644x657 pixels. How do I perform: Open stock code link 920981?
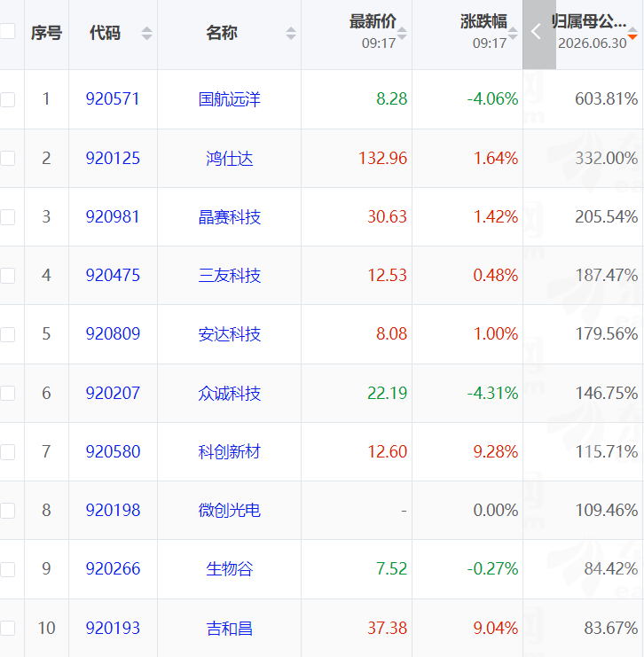(x=113, y=217)
